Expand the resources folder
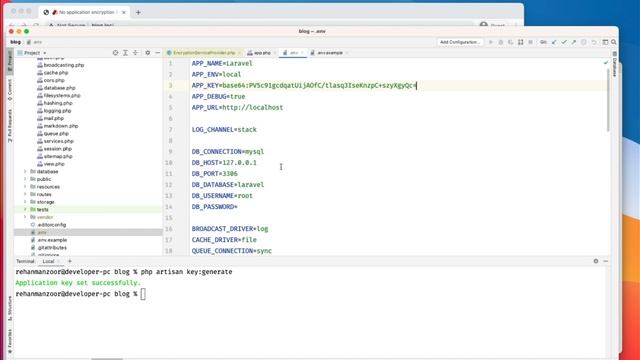The image size is (640, 360). click(x=25, y=187)
